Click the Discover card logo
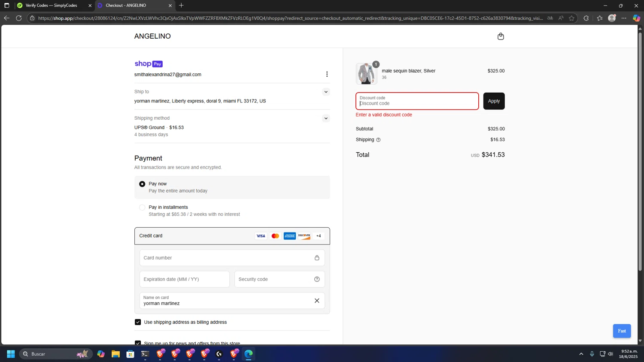 tap(304, 236)
